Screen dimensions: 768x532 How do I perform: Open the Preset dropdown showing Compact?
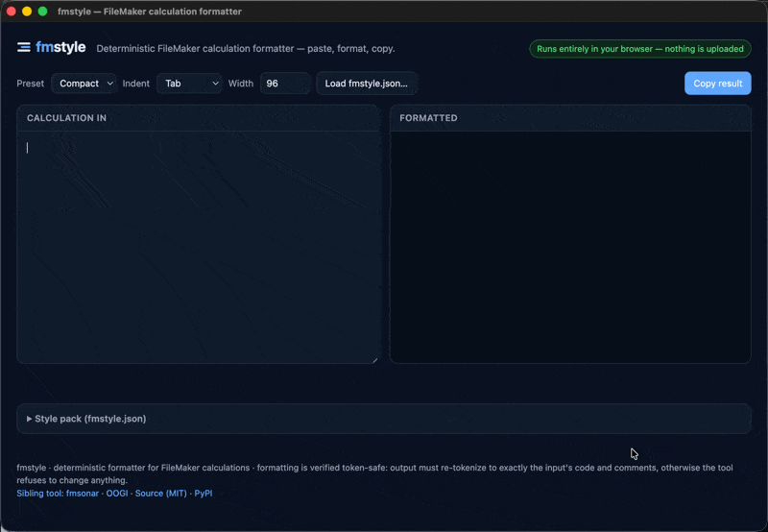(x=84, y=84)
